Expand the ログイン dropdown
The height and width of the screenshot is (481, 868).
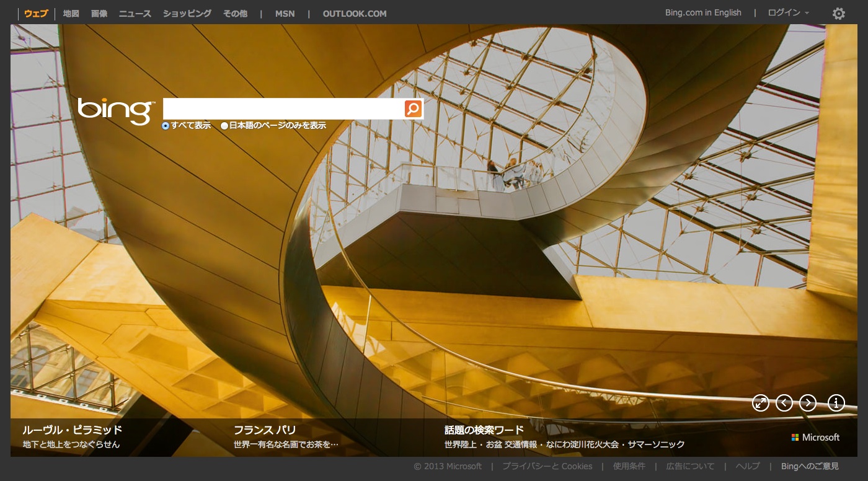788,13
